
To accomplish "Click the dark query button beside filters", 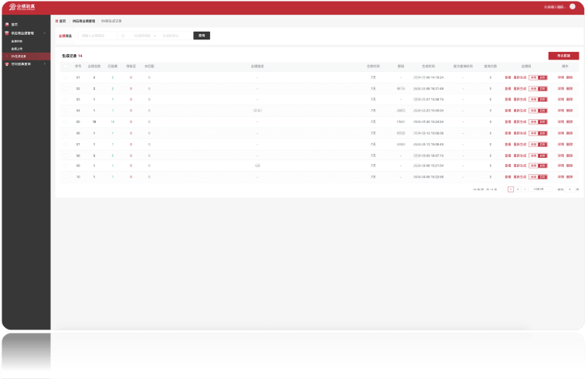I will 202,36.
